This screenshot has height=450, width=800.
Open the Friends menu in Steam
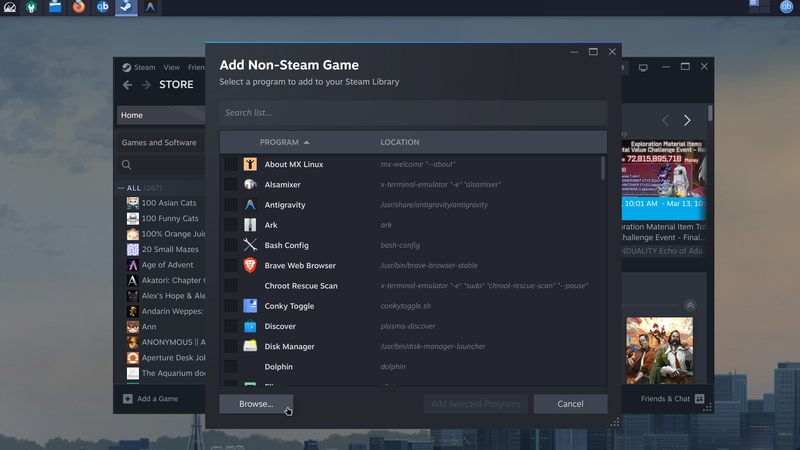tap(196, 67)
